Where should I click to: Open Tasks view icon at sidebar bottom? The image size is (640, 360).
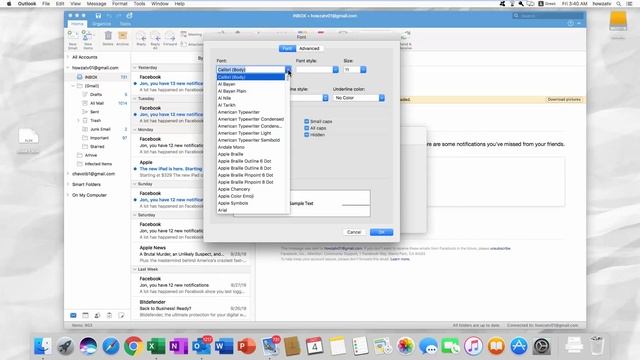109,315
